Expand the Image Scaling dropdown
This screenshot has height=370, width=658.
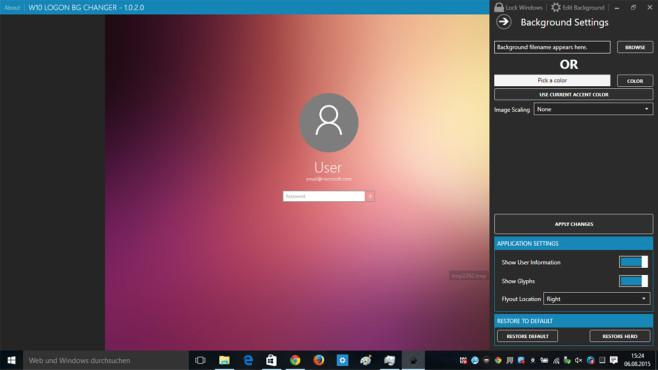593,109
